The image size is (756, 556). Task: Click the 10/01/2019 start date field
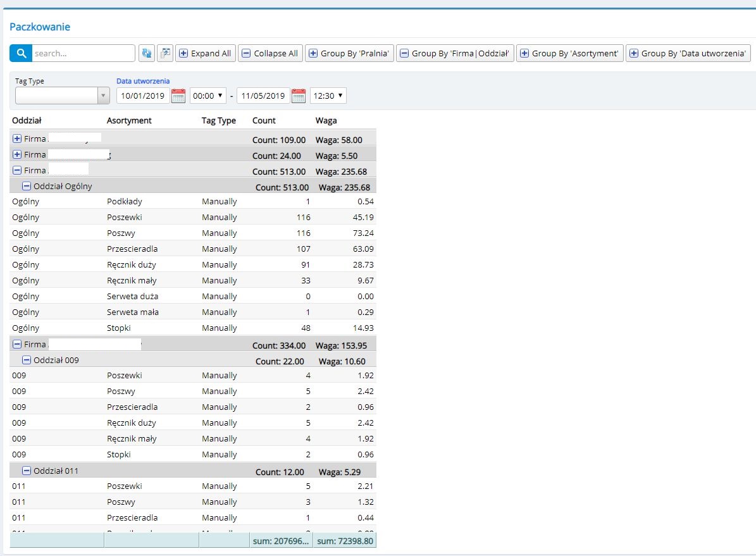[143, 96]
